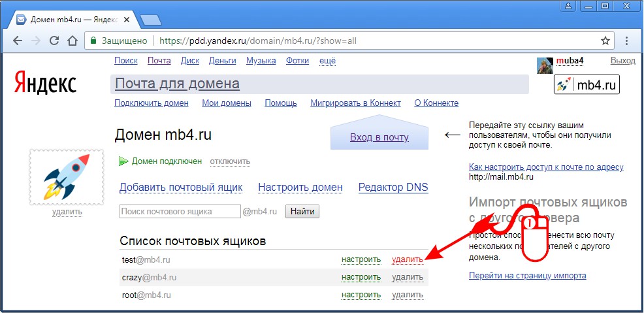Viewport: 644px width, 313px height.
Task: Open the Деньги service link
Action: (223, 61)
